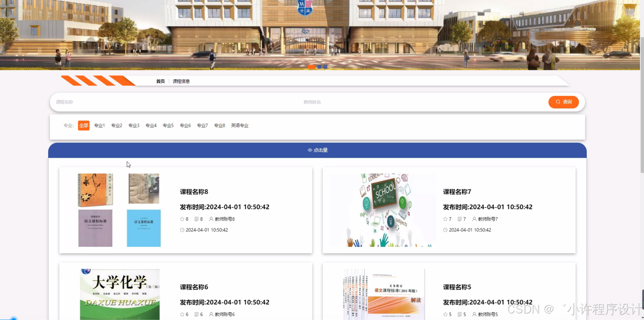
Task: Open 课程名称8 book cover thumbnail
Action: 119,210
